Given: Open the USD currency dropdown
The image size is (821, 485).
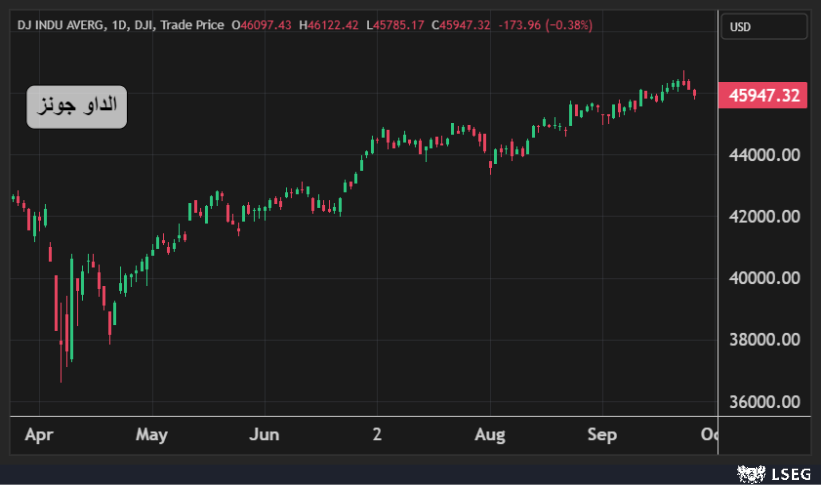Looking at the screenshot, I should point(763,27).
